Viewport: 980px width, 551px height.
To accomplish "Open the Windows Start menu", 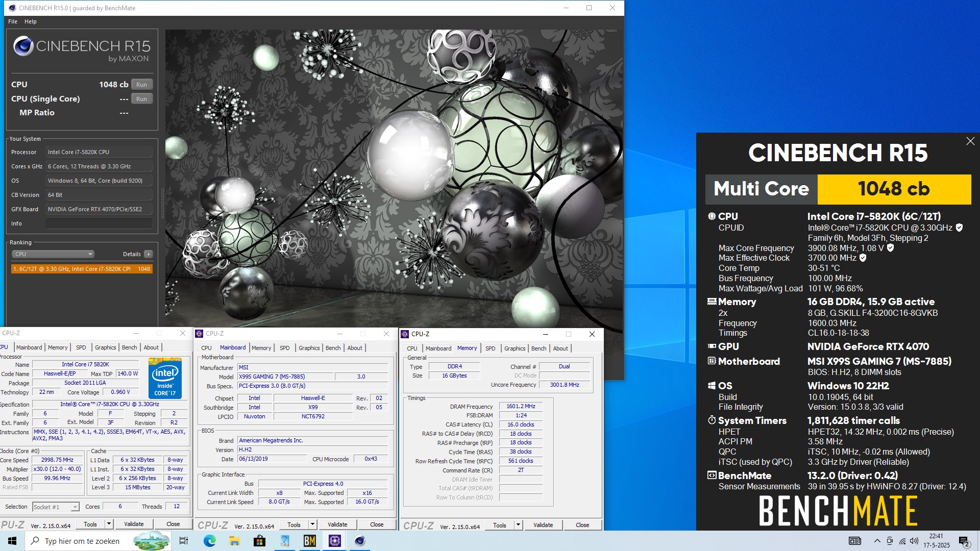I will (x=12, y=541).
